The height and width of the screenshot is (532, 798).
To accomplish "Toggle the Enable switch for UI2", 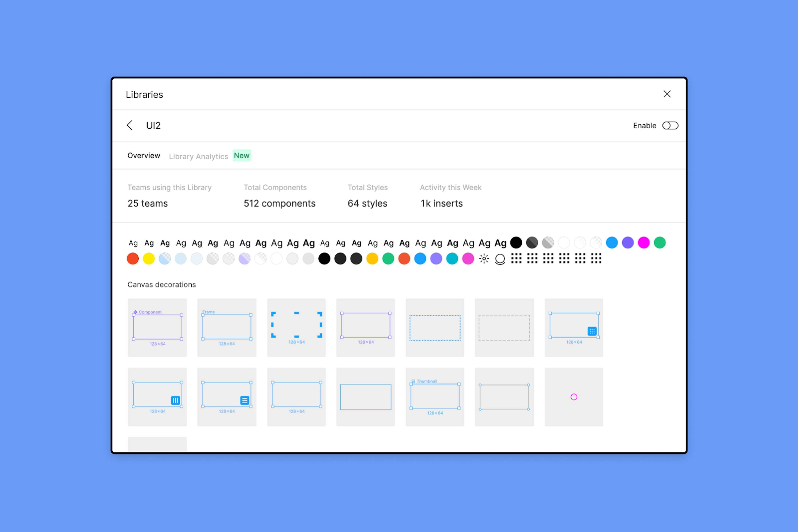I will point(670,125).
